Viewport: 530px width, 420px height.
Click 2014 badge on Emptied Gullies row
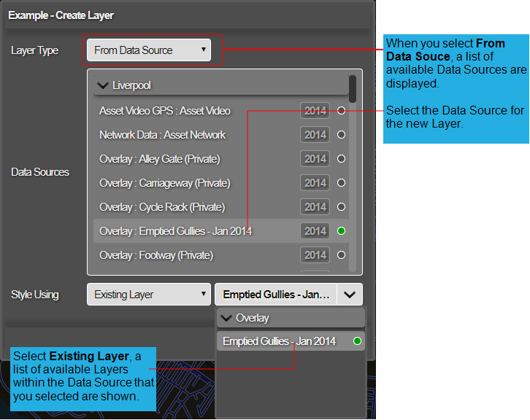click(x=315, y=231)
